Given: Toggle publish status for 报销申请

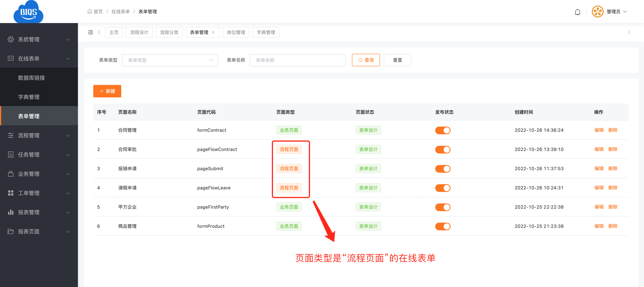Looking at the screenshot, I should [443, 169].
